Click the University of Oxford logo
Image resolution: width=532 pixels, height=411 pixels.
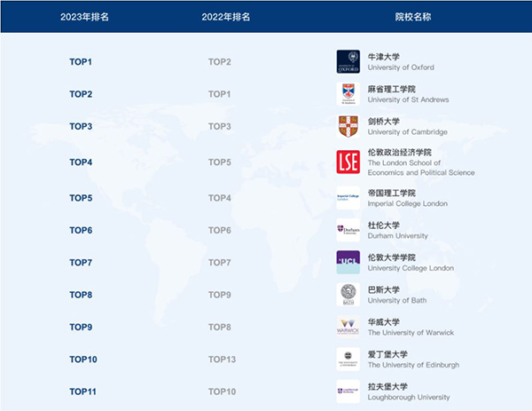tap(348, 61)
